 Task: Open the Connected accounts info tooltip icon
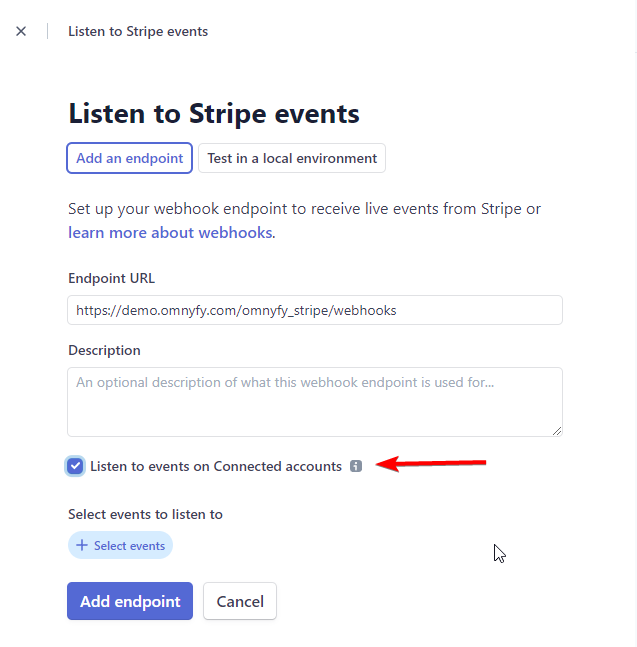point(356,466)
